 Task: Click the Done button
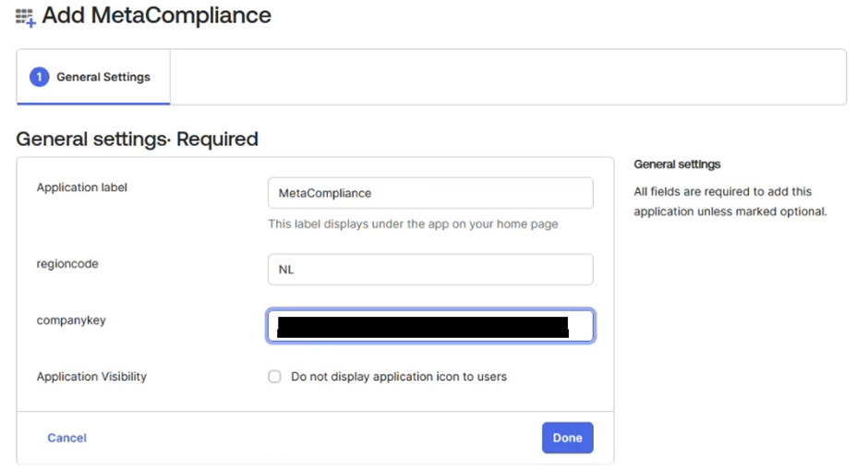pyautogui.click(x=567, y=438)
